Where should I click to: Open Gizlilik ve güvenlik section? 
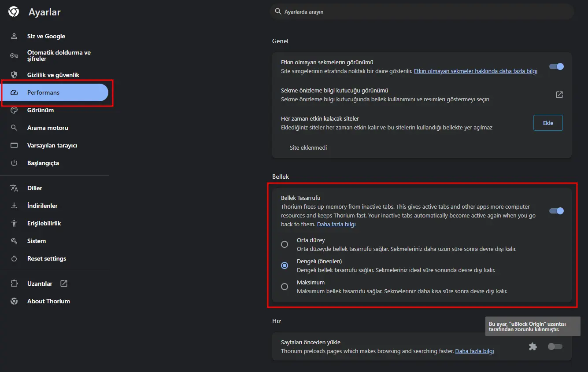(54, 75)
